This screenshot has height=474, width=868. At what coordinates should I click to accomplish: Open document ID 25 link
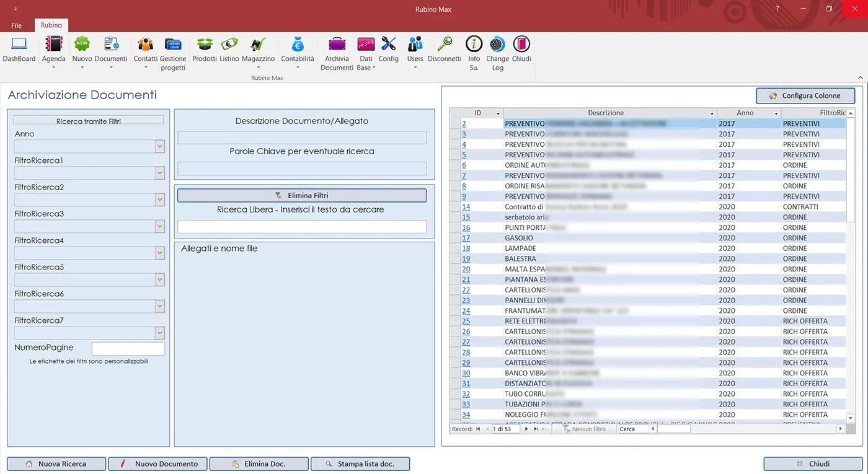click(x=466, y=321)
